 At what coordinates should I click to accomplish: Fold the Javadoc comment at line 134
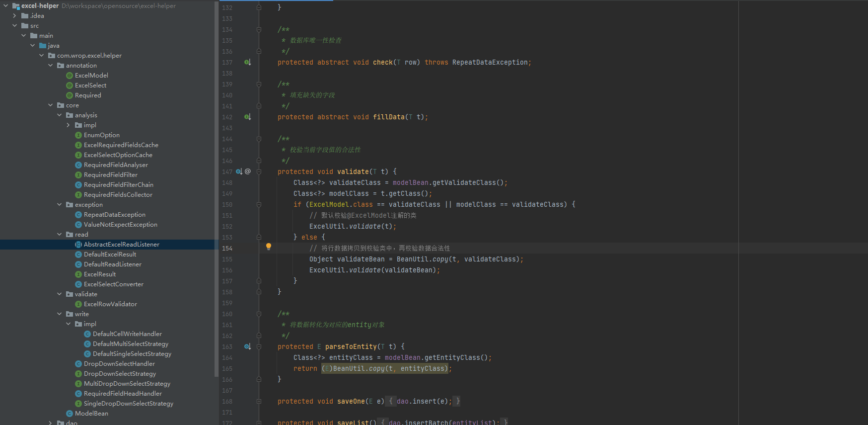259,29
